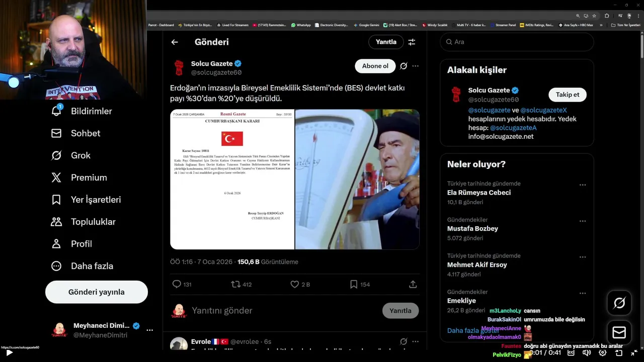
Task: Open options for the Emekliye trend
Action: click(x=583, y=294)
